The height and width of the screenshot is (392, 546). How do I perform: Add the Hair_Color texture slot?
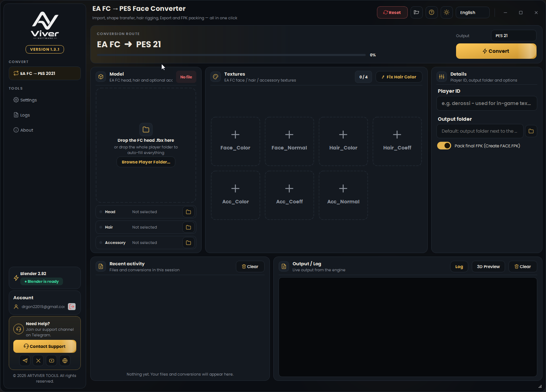tap(343, 141)
